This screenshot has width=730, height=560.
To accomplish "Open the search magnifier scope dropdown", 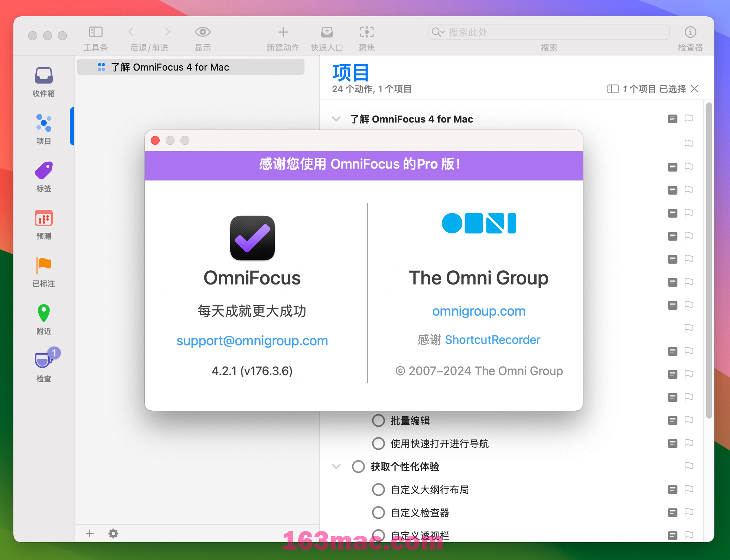I will [x=438, y=32].
